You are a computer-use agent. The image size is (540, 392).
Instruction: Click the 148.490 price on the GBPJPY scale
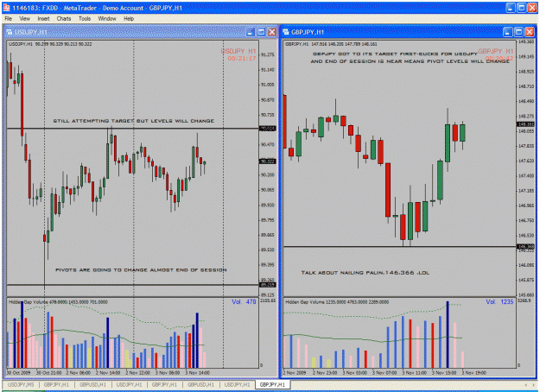coord(526,101)
